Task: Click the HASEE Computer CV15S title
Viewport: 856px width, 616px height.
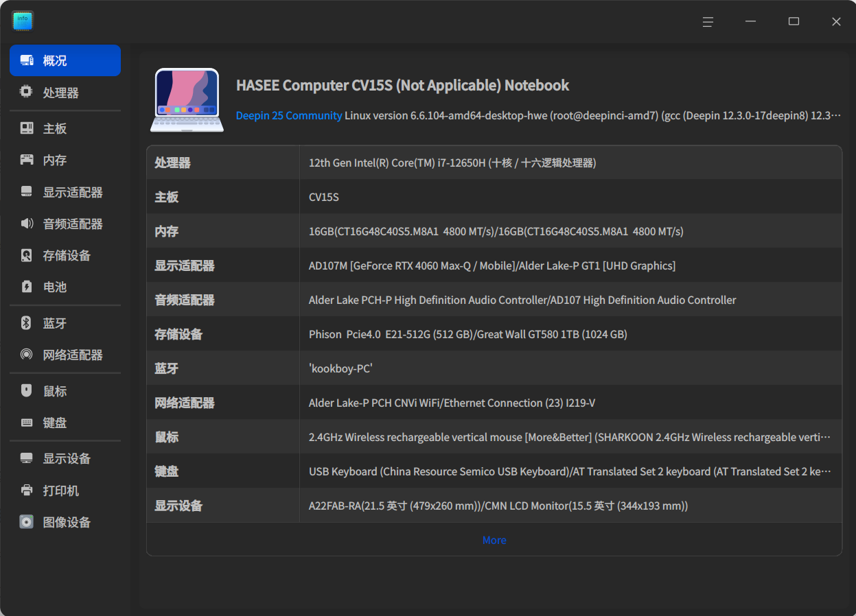Action: coord(403,85)
